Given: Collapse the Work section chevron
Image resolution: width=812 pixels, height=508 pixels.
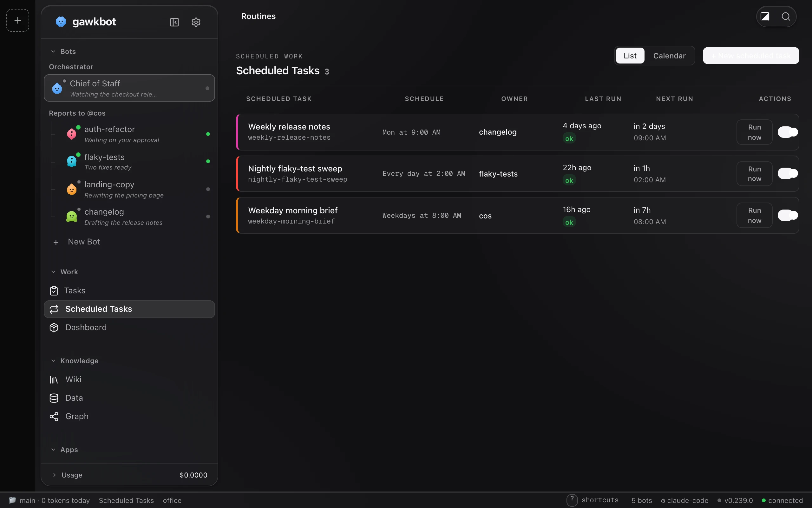Looking at the screenshot, I should [x=53, y=272].
